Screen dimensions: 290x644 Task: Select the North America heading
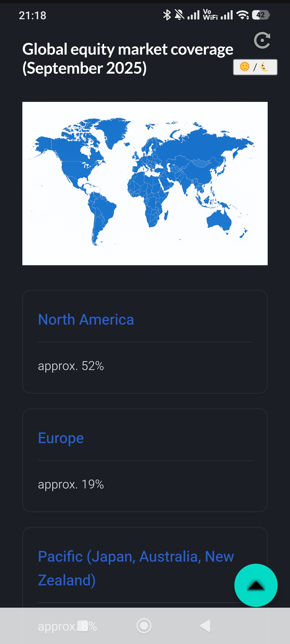click(x=86, y=319)
